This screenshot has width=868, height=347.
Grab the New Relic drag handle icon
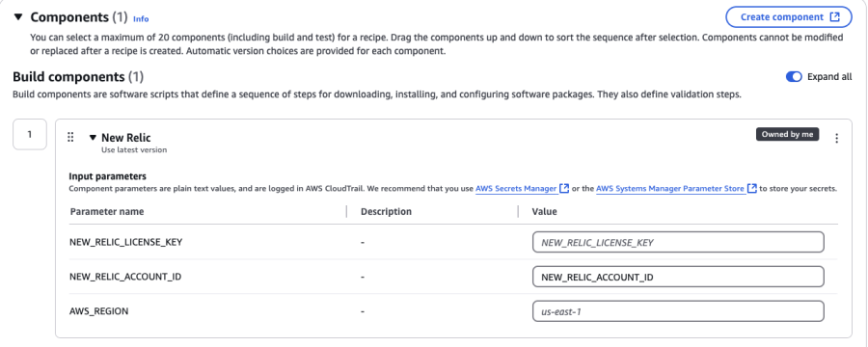click(70, 137)
